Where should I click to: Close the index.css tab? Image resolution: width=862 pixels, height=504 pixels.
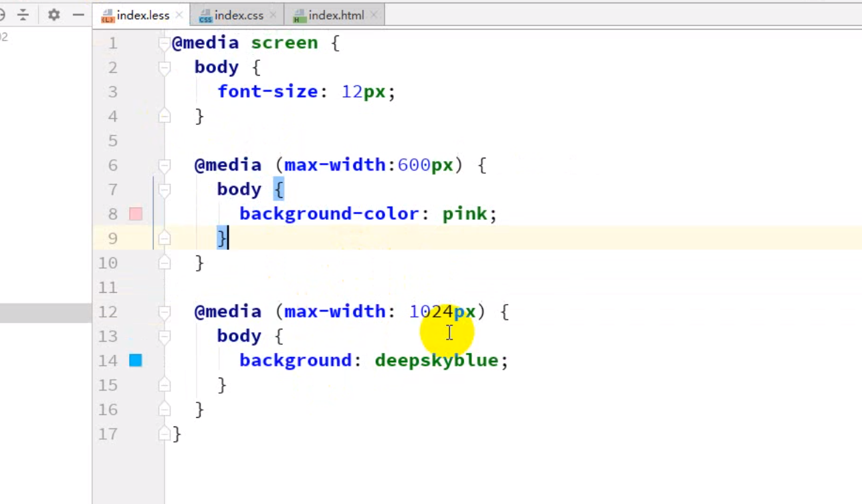pyautogui.click(x=272, y=15)
